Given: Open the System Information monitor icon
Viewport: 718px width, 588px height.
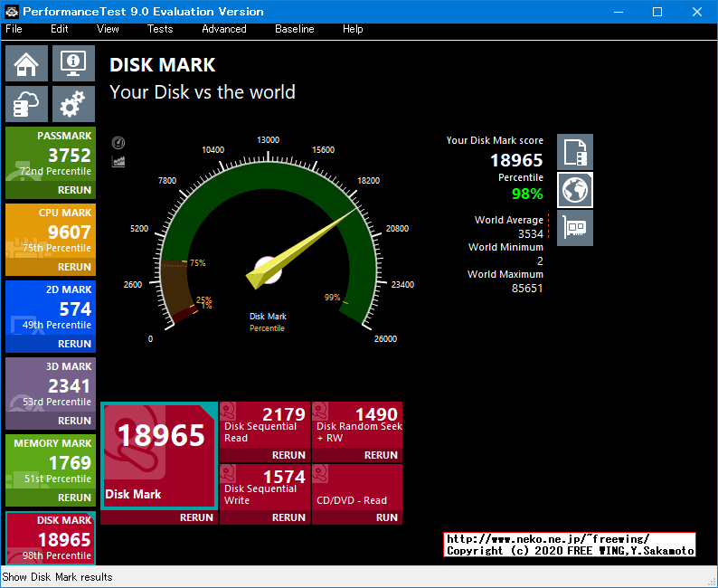Looking at the screenshot, I should (x=73, y=64).
